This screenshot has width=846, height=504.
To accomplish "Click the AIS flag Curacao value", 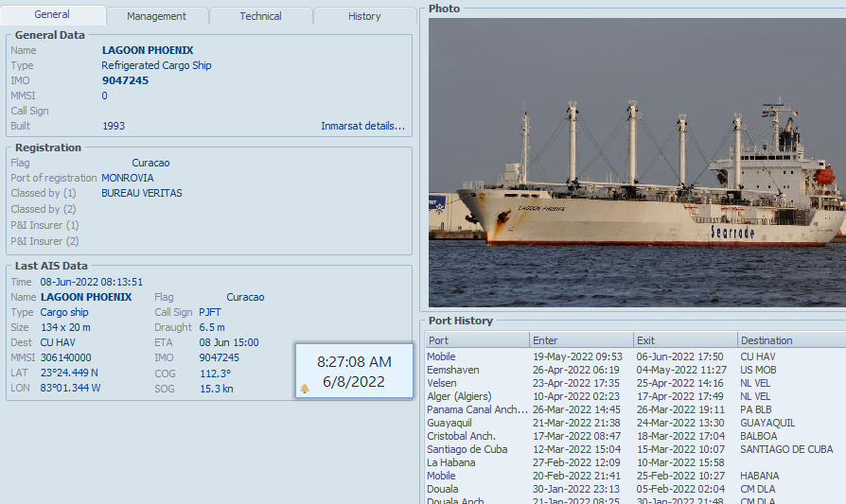I will [245, 297].
